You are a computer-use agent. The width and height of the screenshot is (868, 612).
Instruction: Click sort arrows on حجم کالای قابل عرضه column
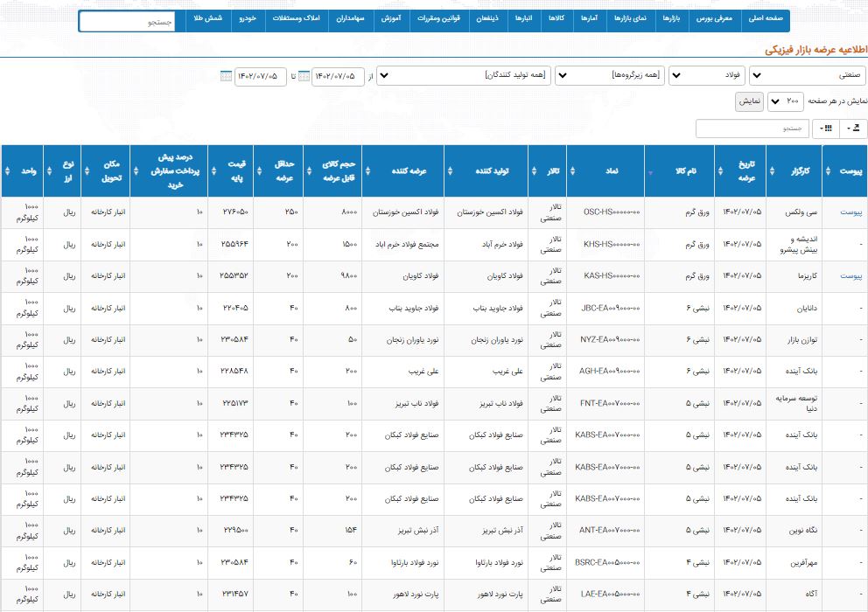(309, 171)
